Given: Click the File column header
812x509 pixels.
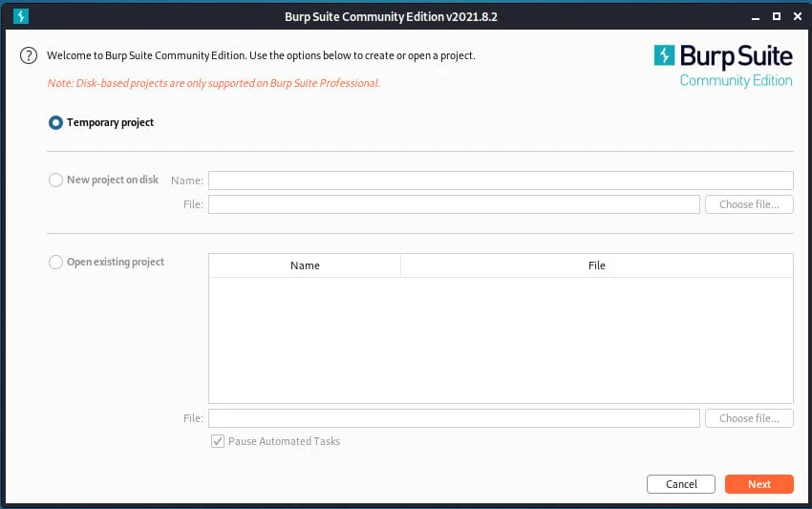Looking at the screenshot, I should pos(596,265).
